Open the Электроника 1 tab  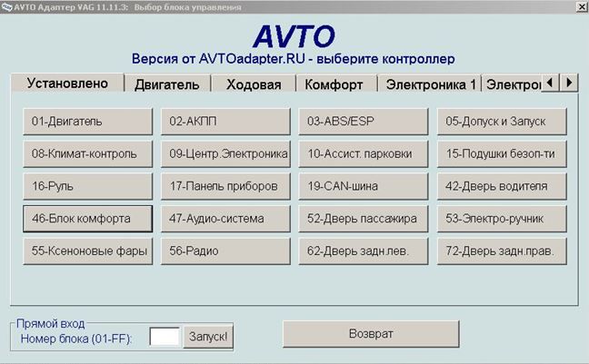pos(430,84)
